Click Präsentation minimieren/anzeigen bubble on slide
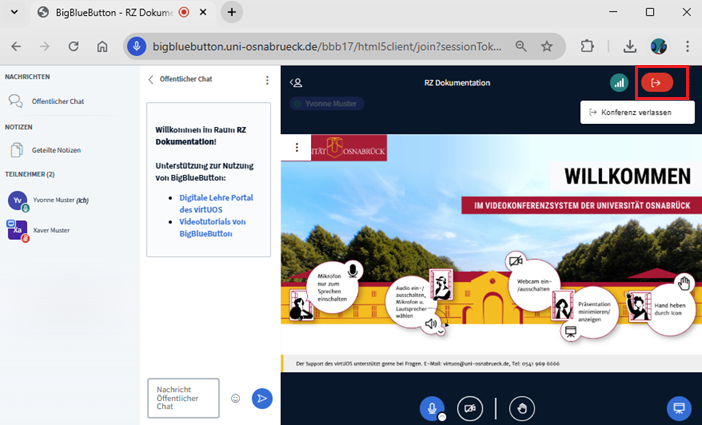The width and height of the screenshot is (702, 425). pos(593,312)
